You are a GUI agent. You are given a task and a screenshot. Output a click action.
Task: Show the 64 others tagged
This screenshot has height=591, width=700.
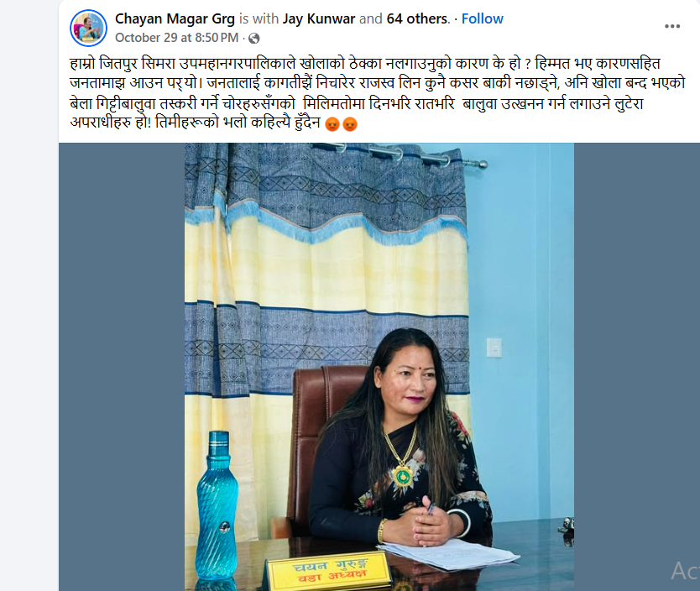coord(417,18)
